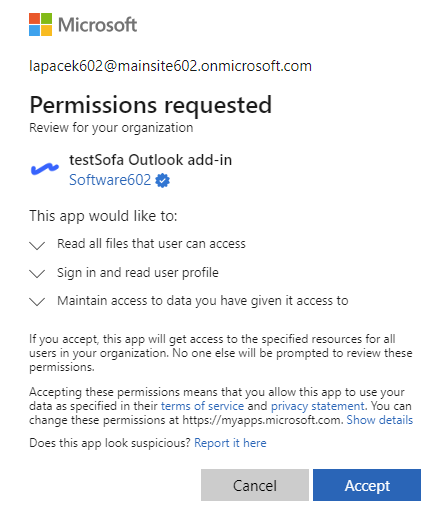This screenshot has height=525, width=446.
Task: Click the Permissions requested heading
Action: [151, 105]
